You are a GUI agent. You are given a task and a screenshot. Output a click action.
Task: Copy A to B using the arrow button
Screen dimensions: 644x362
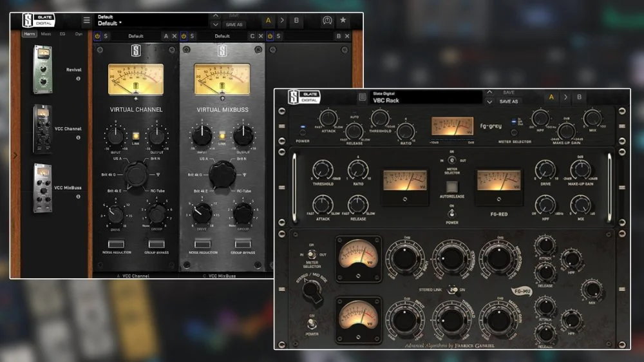pyautogui.click(x=282, y=20)
